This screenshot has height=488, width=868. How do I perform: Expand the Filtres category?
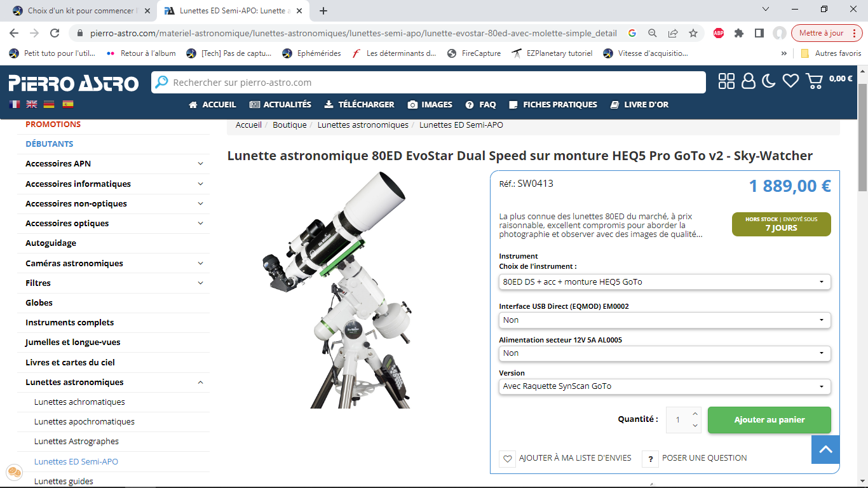tap(201, 283)
